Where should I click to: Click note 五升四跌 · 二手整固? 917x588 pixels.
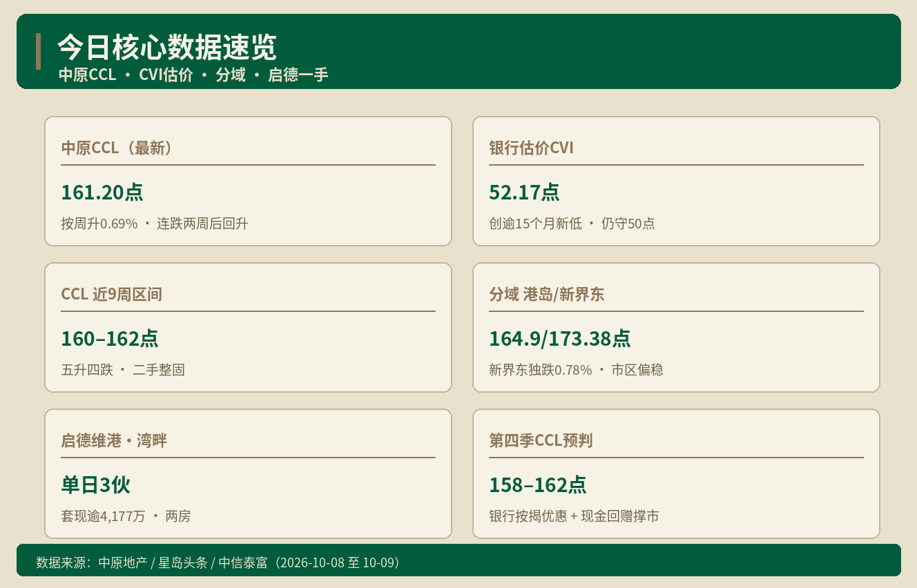click(x=123, y=370)
